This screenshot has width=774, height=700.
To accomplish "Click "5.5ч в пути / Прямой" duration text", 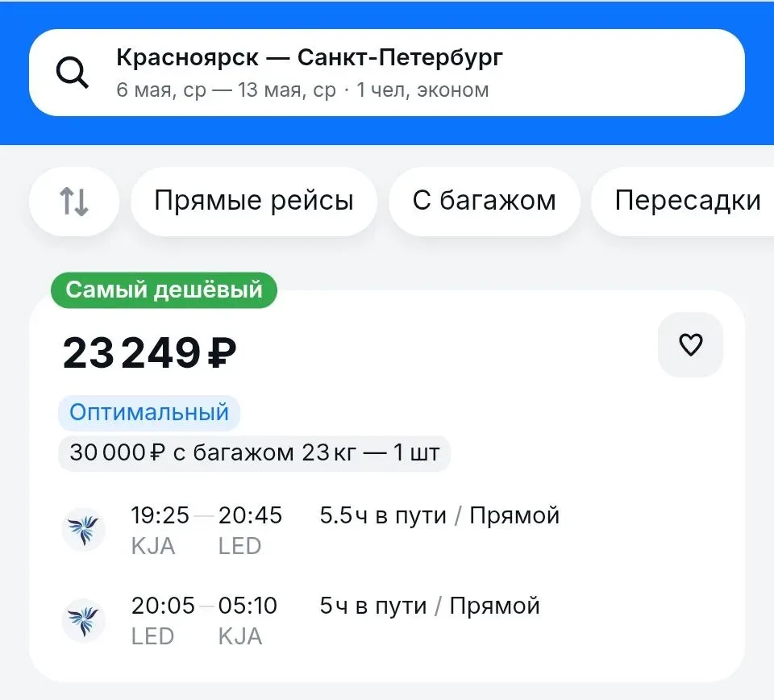I will 439,515.
